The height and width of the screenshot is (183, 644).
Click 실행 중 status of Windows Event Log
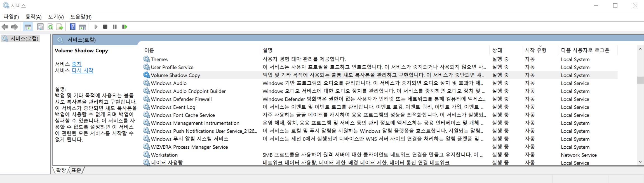(x=500, y=107)
